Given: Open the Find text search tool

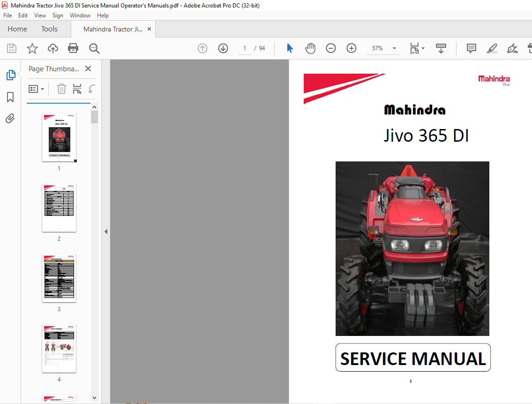Looking at the screenshot, I should 94,48.
